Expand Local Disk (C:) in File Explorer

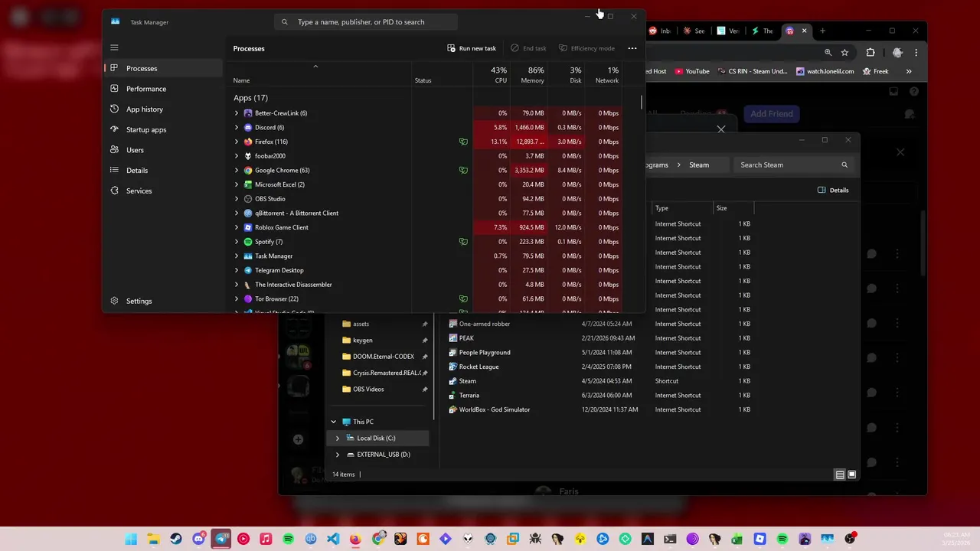point(338,439)
